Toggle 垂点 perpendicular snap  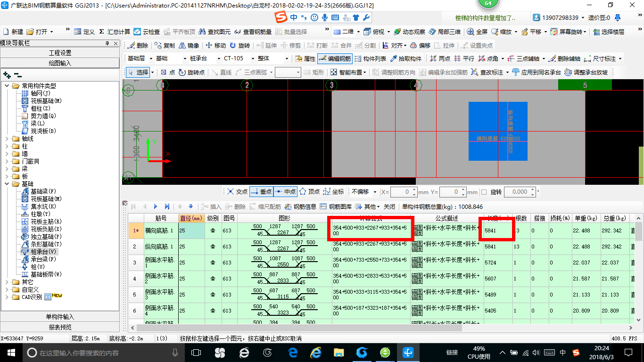pos(261,192)
